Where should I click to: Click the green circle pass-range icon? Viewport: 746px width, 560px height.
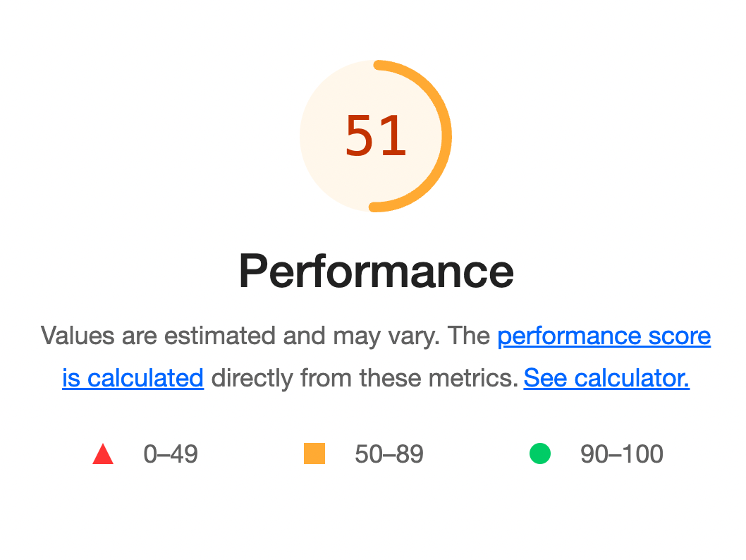tap(540, 454)
